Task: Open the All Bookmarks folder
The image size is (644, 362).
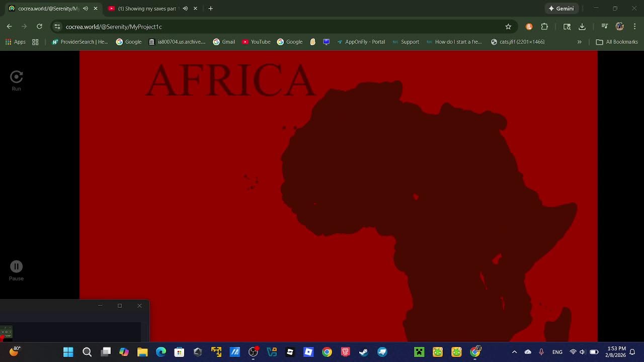Action: (617, 42)
